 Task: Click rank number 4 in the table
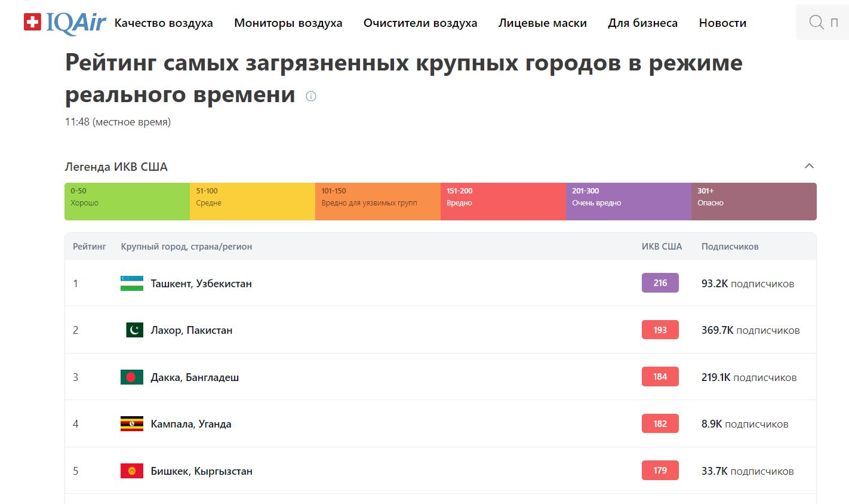(75, 424)
